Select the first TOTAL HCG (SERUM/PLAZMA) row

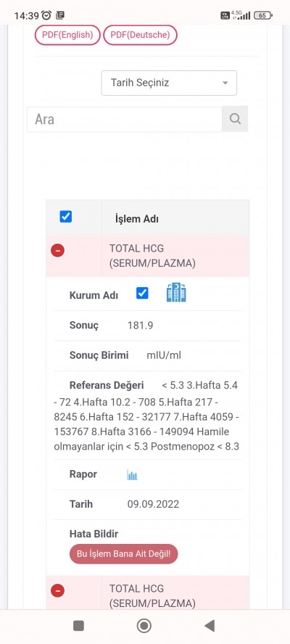(147, 256)
